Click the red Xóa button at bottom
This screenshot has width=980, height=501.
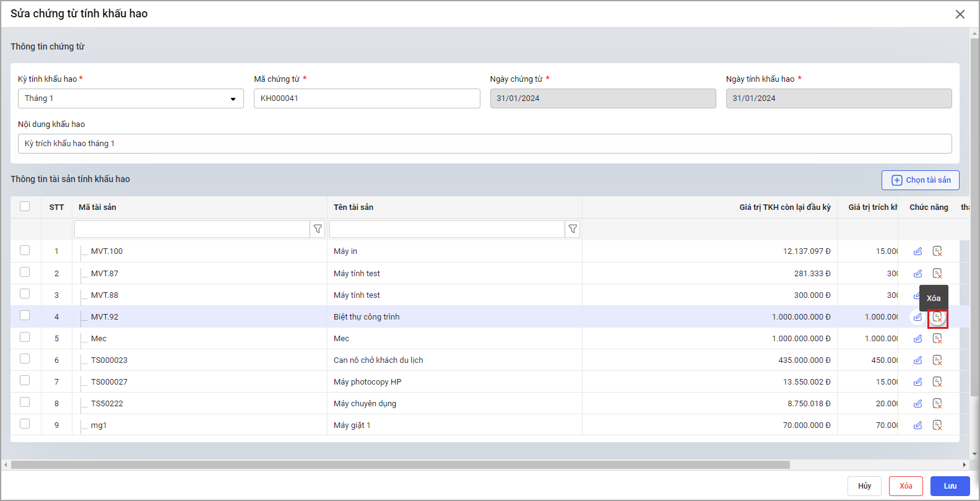[906, 486]
